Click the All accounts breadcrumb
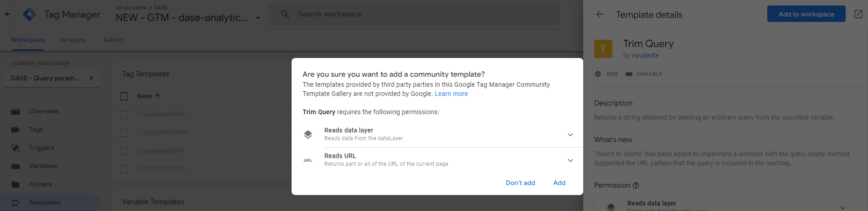 131,8
